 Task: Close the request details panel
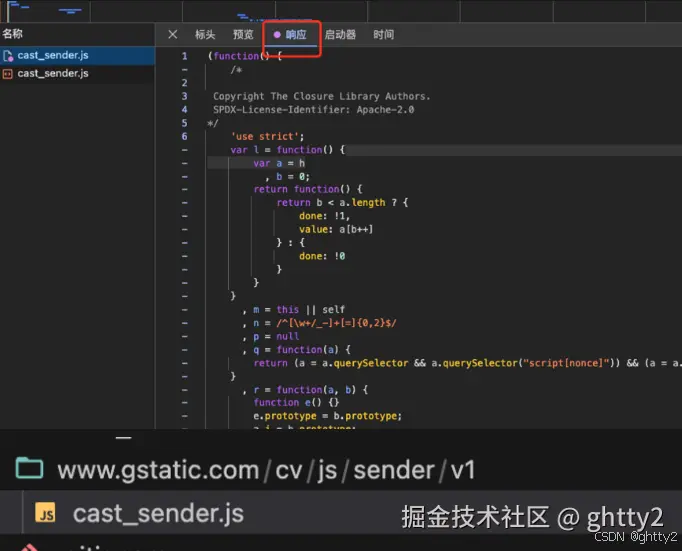[x=173, y=34]
